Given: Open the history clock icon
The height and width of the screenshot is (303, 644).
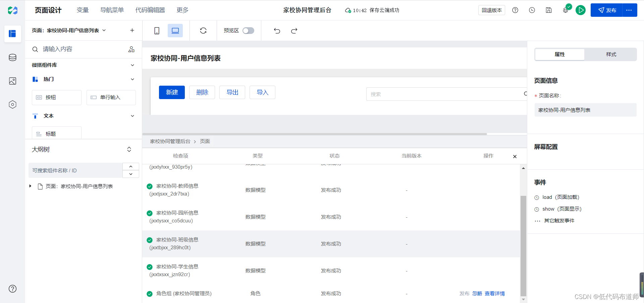Looking at the screenshot, I should point(532,10).
